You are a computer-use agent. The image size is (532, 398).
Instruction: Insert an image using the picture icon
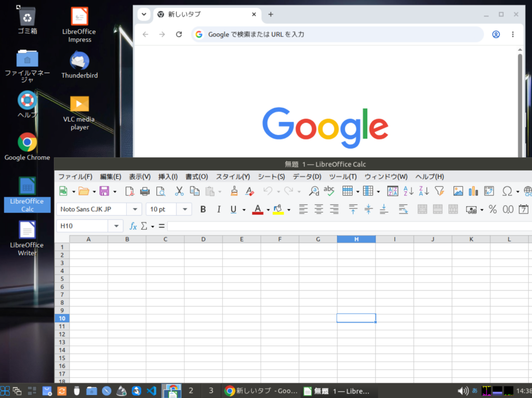pyautogui.click(x=458, y=191)
